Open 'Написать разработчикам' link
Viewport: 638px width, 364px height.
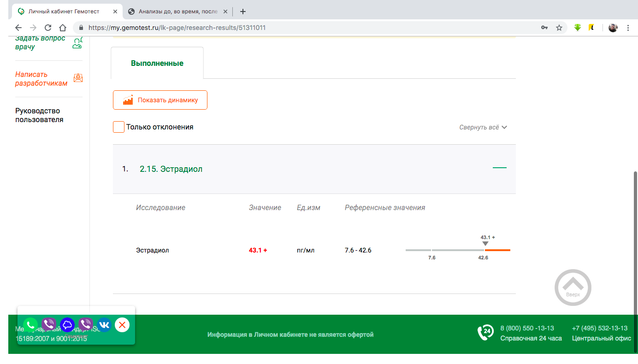click(x=41, y=79)
